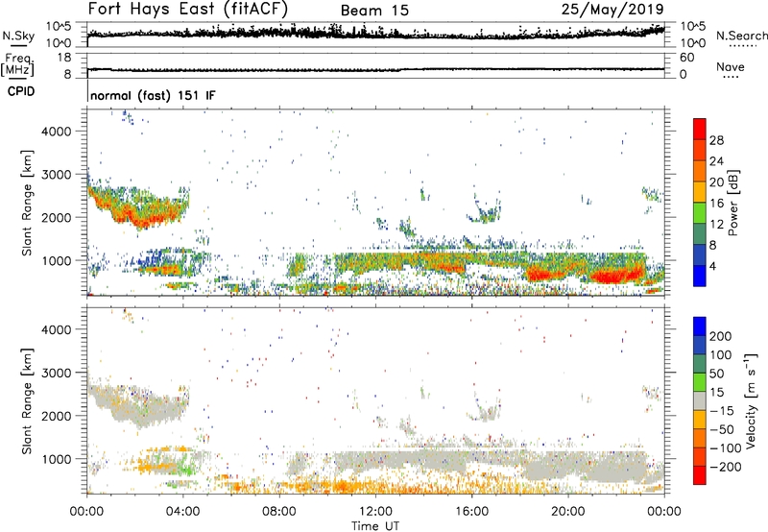Click the 'Freq. [MHz]' label
768x532 pixels.
pyautogui.click(x=17, y=64)
